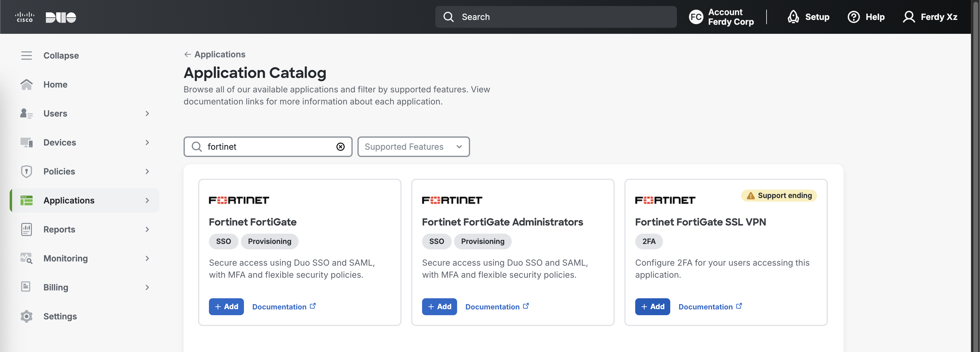Expand the Devices sidebar chevron
The image size is (980, 352).
click(147, 142)
